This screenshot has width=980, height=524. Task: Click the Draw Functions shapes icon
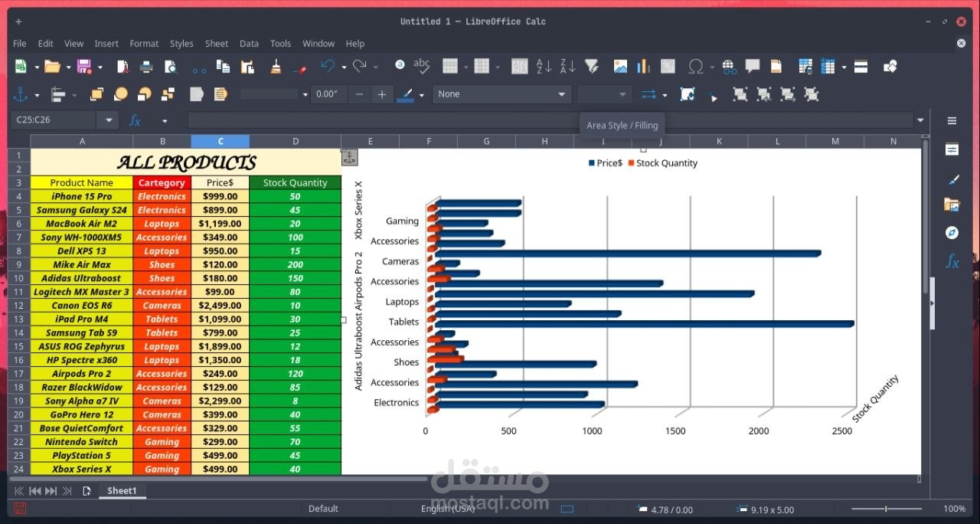click(x=890, y=67)
